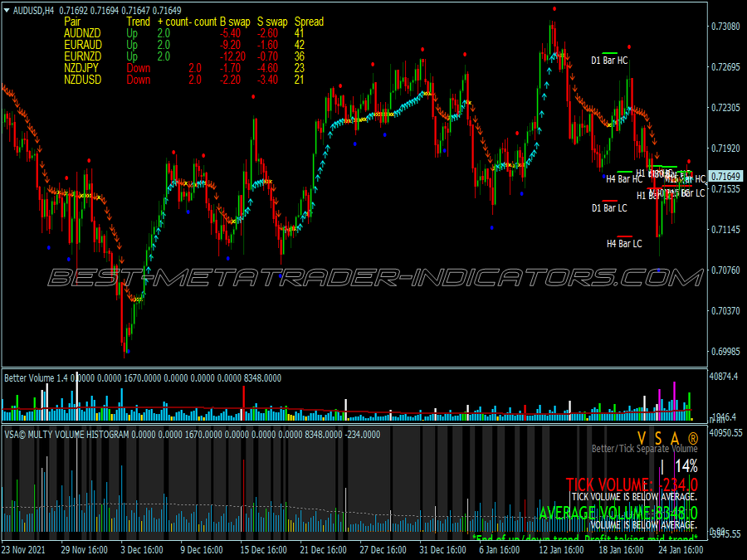Select the NZDUSD pair row label
Screen dimensions: 747x560
82,80
